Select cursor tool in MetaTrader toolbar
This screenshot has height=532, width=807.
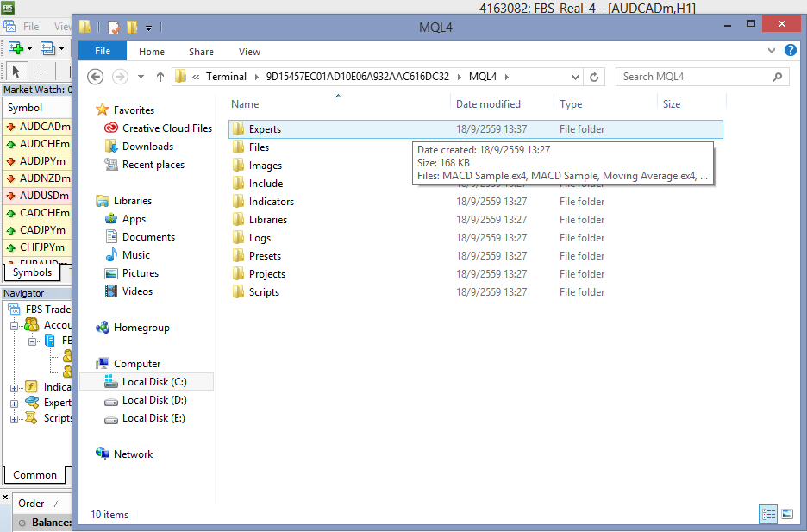click(16, 71)
